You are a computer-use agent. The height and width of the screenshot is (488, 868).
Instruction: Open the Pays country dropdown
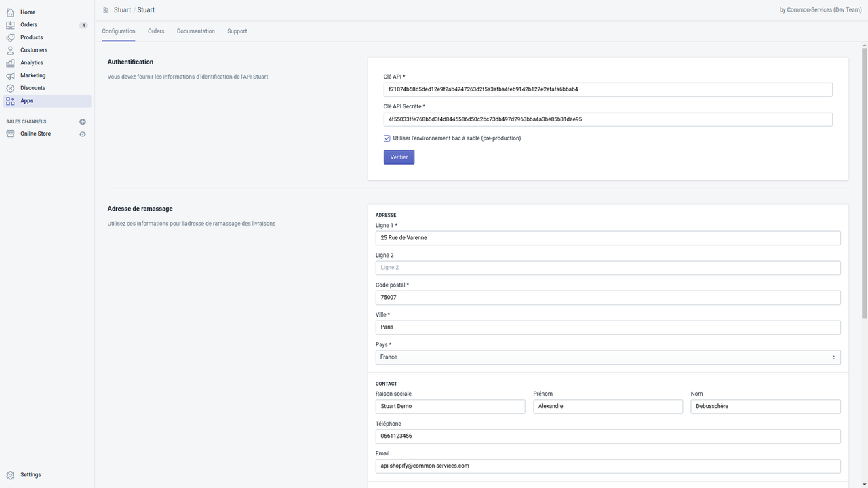tap(608, 357)
